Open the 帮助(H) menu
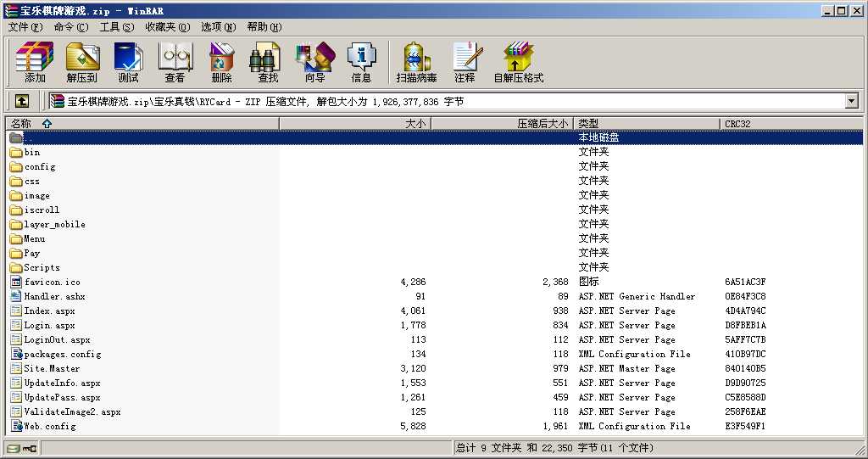Viewport: 868px width, 459px height. tap(264, 26)
